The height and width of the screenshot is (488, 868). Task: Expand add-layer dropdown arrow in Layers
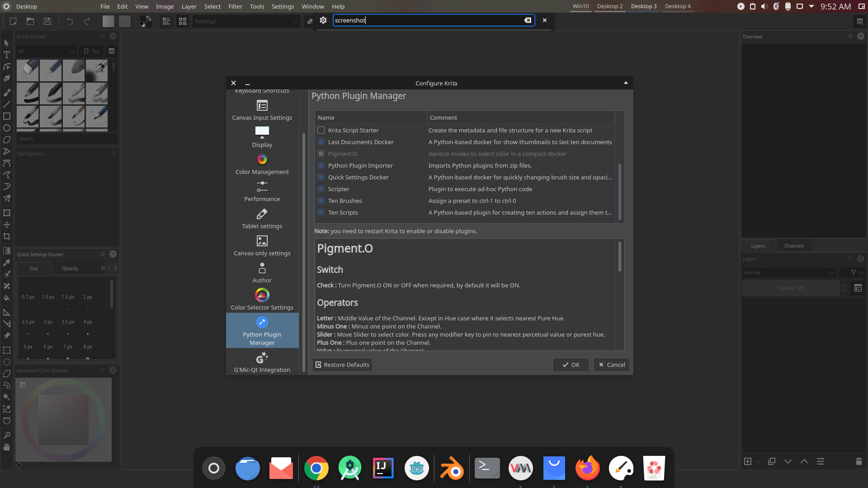[x=759, y=461]
